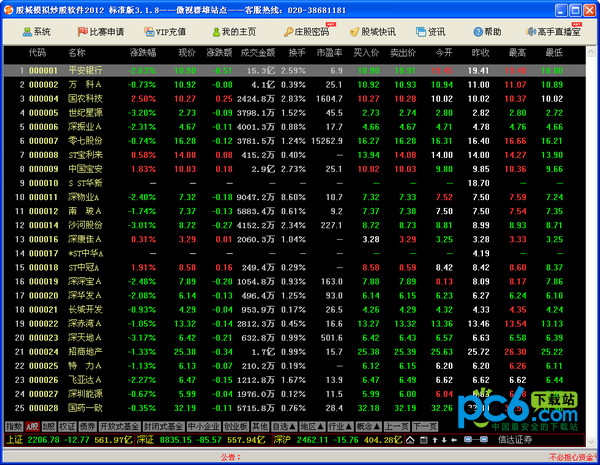600x465 pixels.
Task: Click the 下一页 next page button
Action: (x=426, y=425)
